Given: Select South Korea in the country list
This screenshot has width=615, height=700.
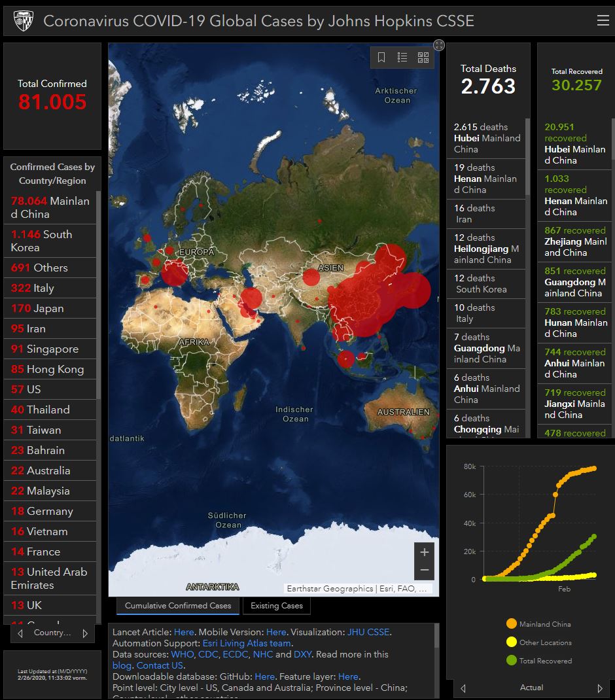Looking at the screenshot, I should coord(50,241).
